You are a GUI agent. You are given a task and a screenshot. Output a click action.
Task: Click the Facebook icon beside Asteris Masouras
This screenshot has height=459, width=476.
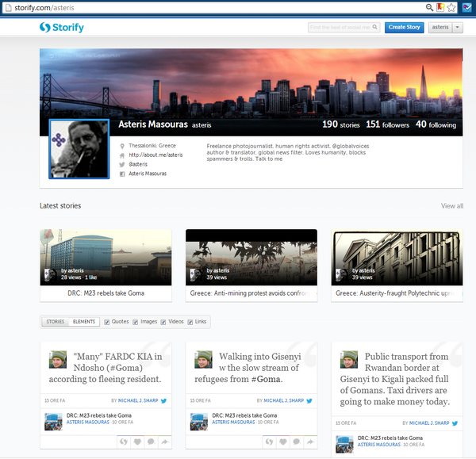point(122,174)
